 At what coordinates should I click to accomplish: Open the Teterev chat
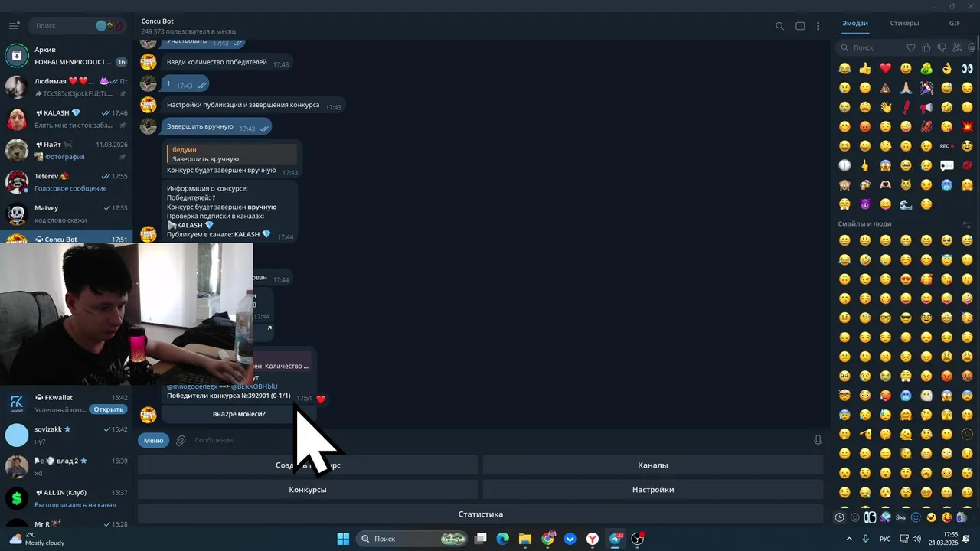(x=67, y=182)
